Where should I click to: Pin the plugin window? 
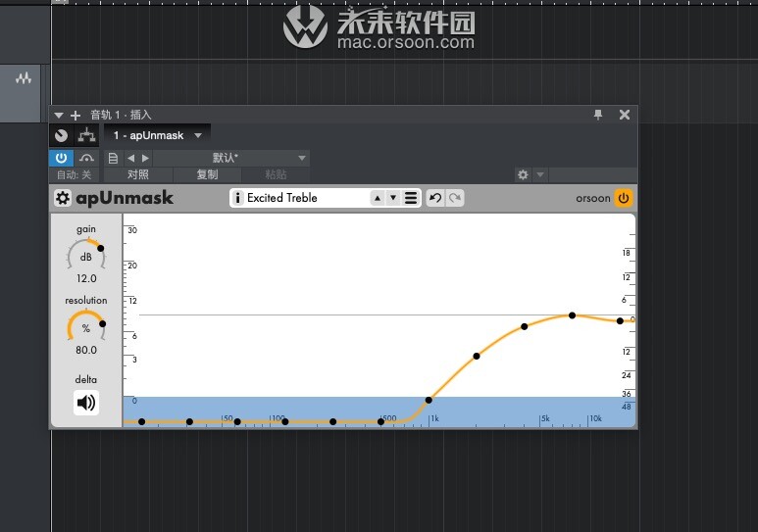click(598, 115)
